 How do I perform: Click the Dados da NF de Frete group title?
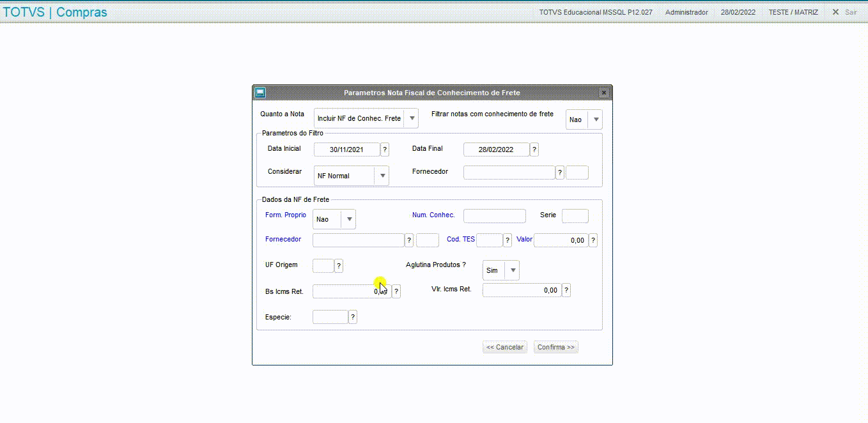coord(295,200)
